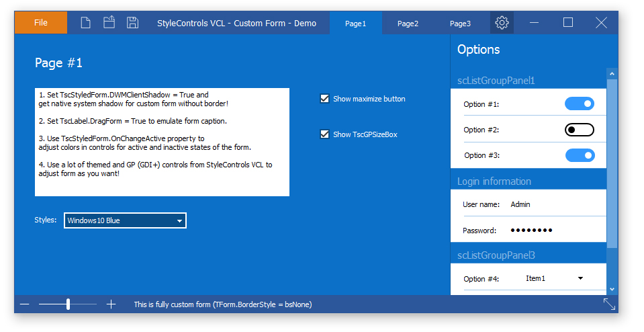
Task: Uncheck Show TscGPSizeBox checkbox
Action: (x=324, y=134)
